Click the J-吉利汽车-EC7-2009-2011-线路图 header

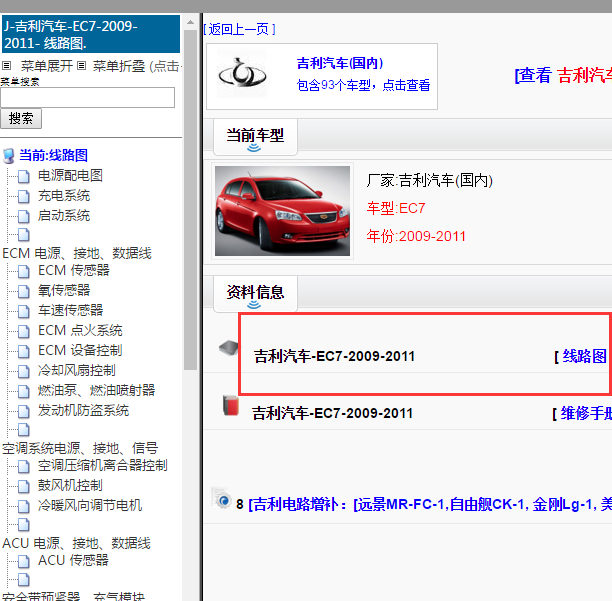91,34
